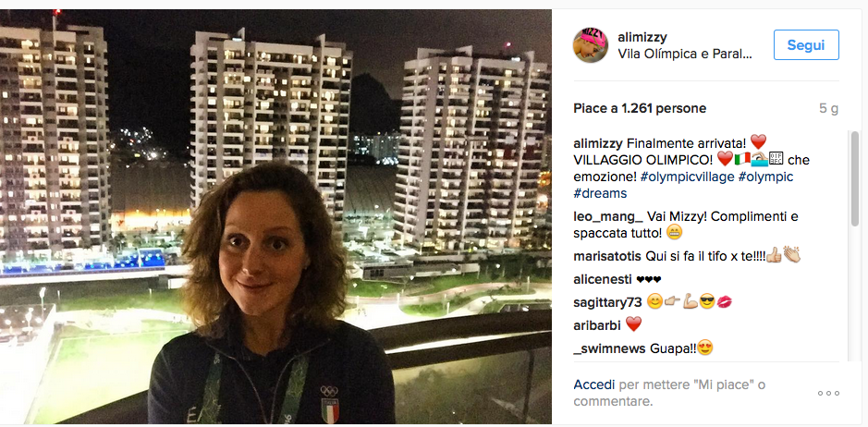Open the #olympic hashtag
Image resolution: width=868 pixels, height=427 pixels.
(765, 177)
